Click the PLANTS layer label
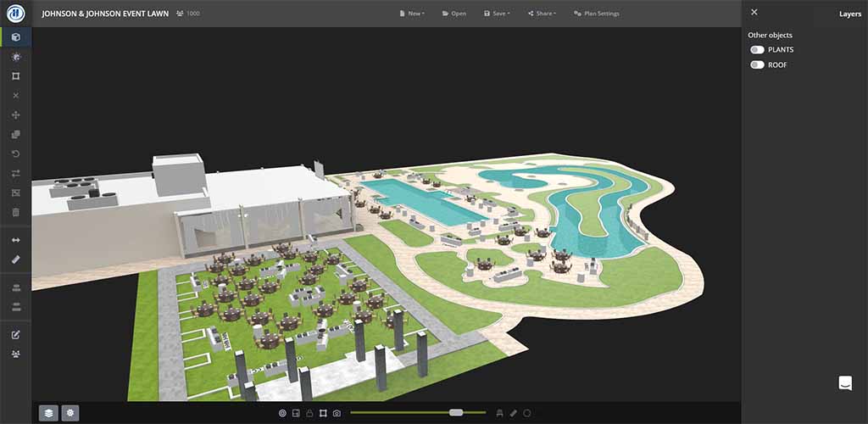868x424 pixels. point(781,50)
